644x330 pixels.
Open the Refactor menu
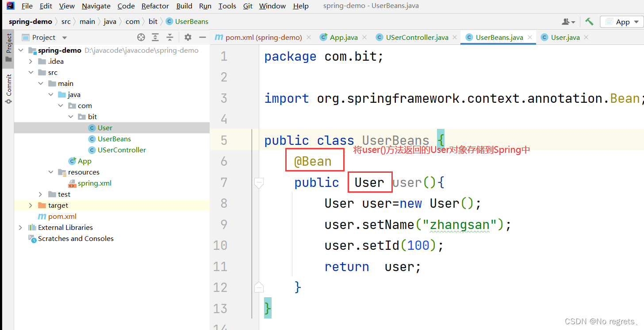coord(155,6)
